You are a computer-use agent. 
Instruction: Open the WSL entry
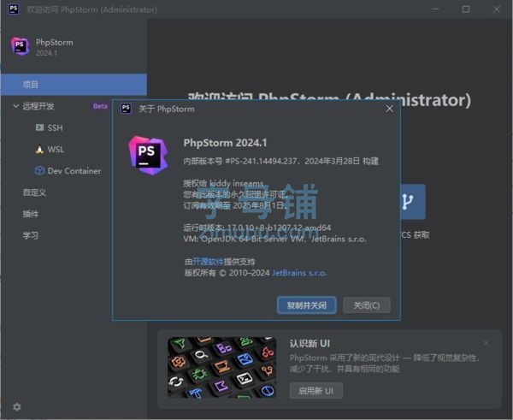[56, 150]
